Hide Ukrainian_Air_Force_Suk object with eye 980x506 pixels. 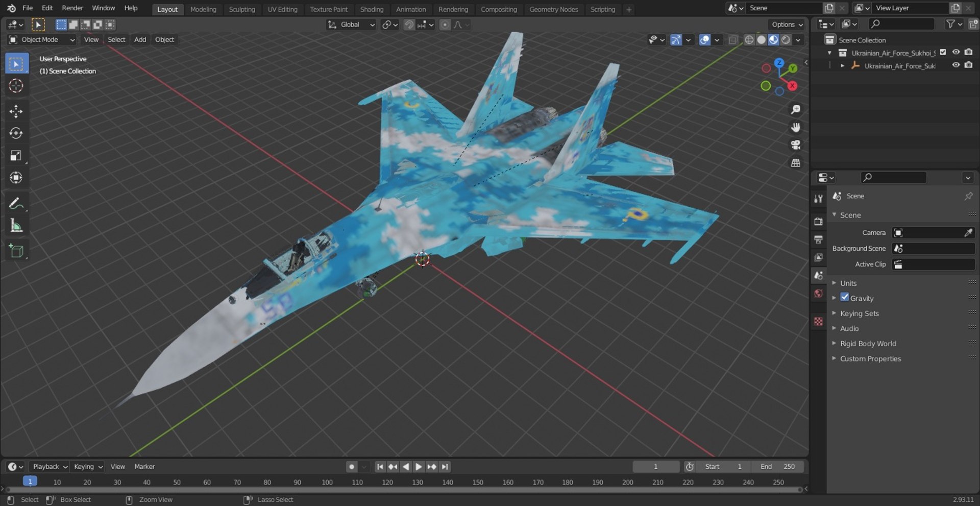click(x=956, y=65)
